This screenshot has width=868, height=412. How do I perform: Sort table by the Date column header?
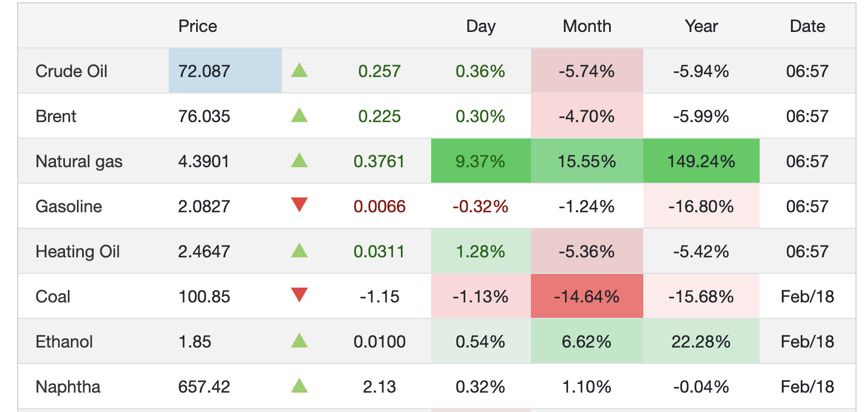[808, 26]
